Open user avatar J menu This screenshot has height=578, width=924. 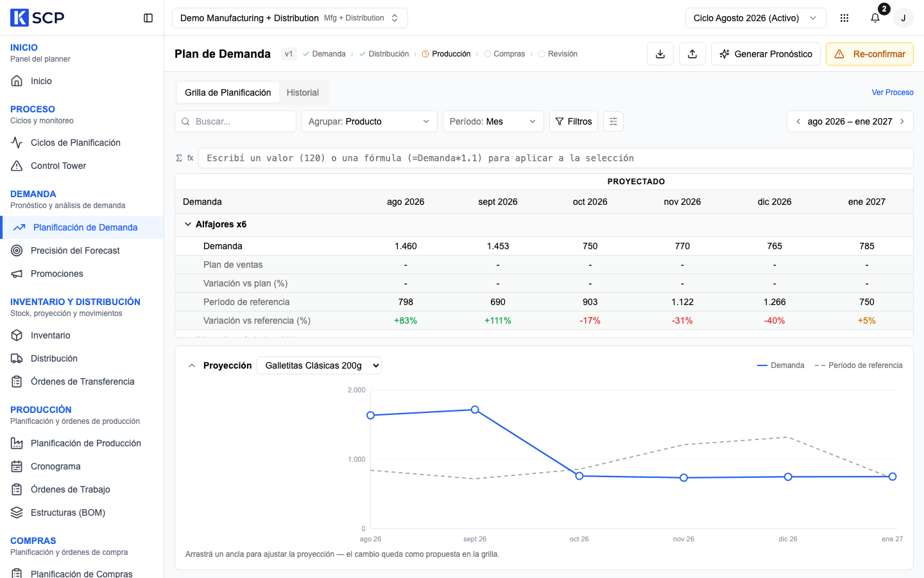click(903, 18)
